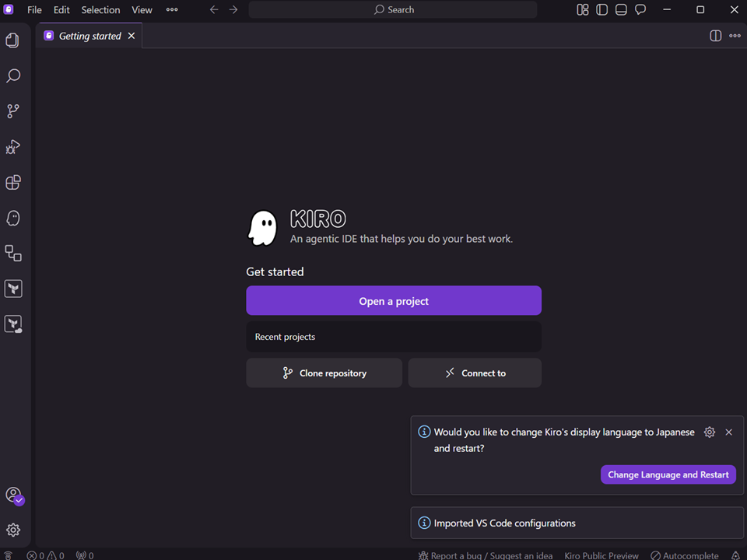Go forward with the right arrow
The image size is (747, 560).
[233, 9]
